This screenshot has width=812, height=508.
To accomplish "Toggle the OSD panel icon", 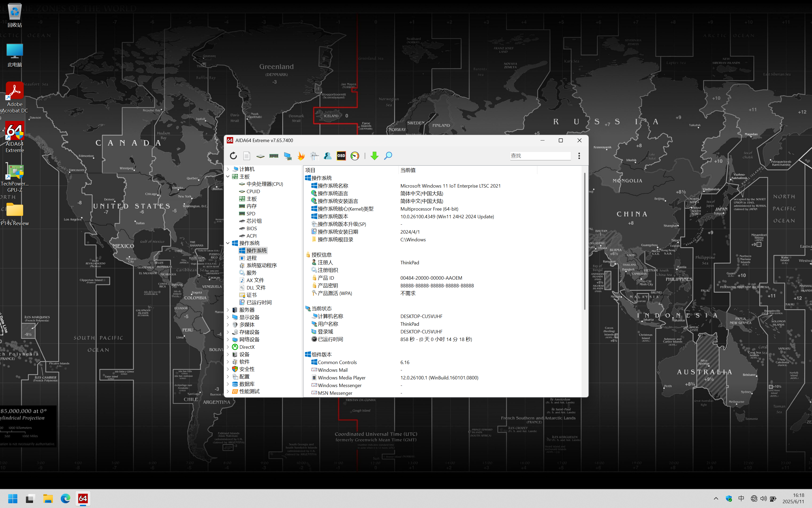I will (341, 156).
